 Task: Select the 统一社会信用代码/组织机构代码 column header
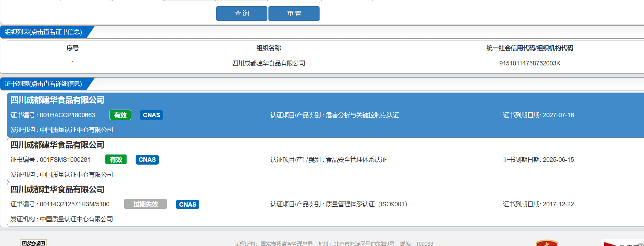point(530,48)
